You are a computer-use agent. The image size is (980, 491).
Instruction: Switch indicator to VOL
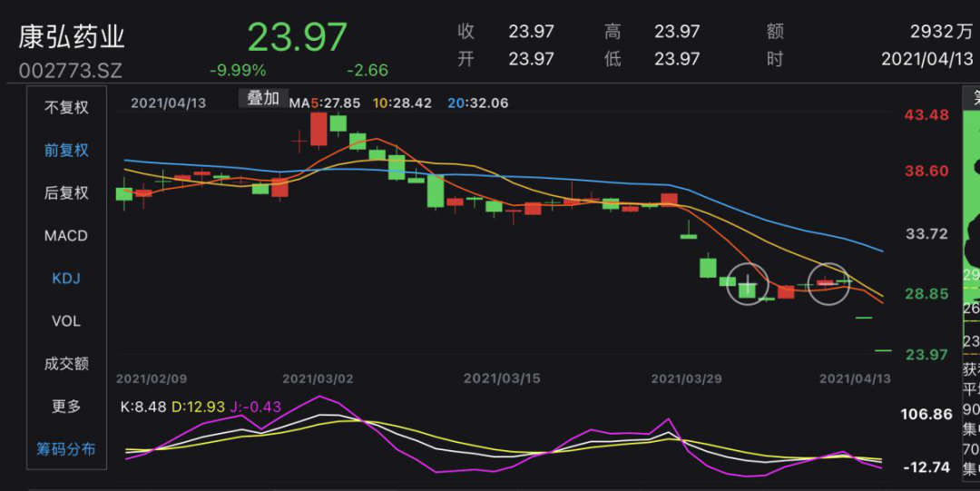[x=66, y=321]
